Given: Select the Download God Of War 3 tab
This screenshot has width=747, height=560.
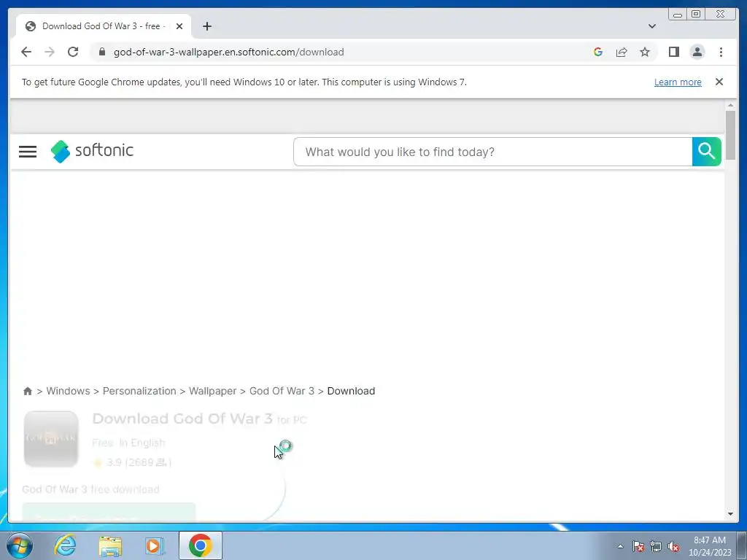Looking at the screenshot, I should tap(104, 26).
